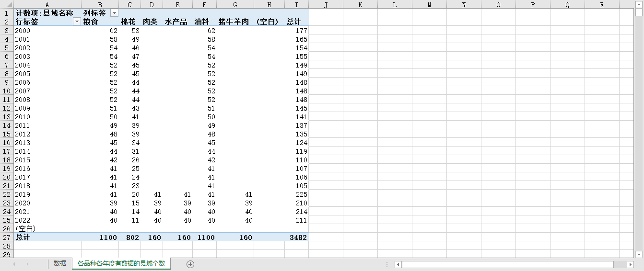Image resolution: width=644 pixels, height=271 pixels.
Task: Select the 肉类 column label cell
Action: pos(152,22)
